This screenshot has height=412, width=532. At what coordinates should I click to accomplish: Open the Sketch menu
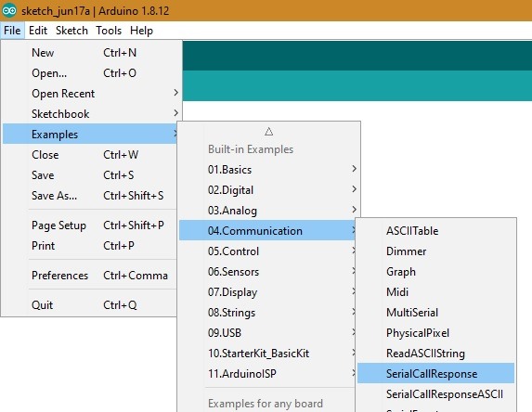click(71, 31)
